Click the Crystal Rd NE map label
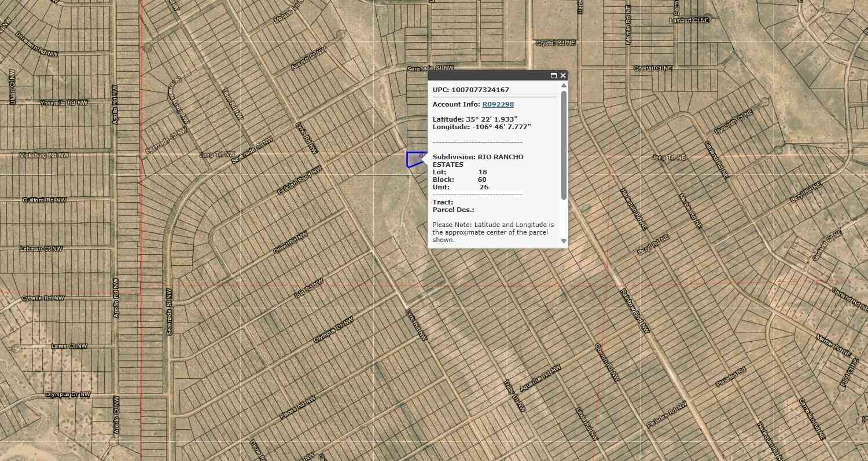 (x=556, y=43)
